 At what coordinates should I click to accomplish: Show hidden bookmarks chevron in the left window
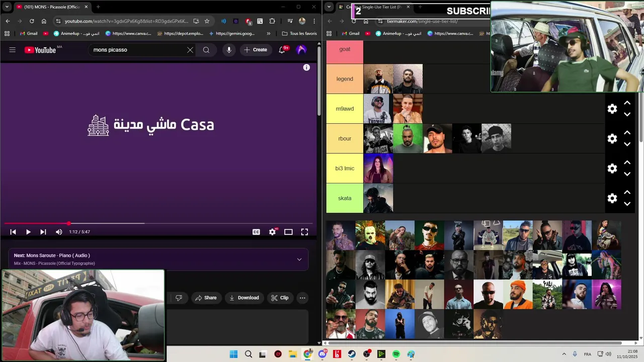(x=268, y=34)
